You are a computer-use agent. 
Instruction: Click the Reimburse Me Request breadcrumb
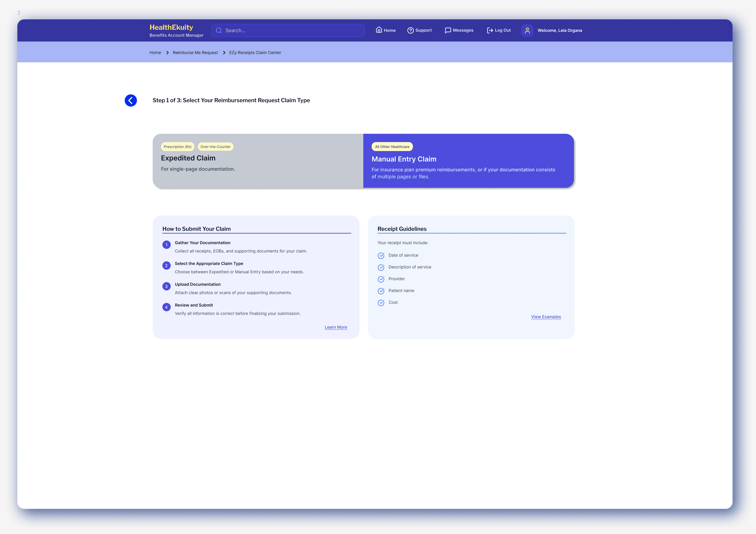[195, 53]
